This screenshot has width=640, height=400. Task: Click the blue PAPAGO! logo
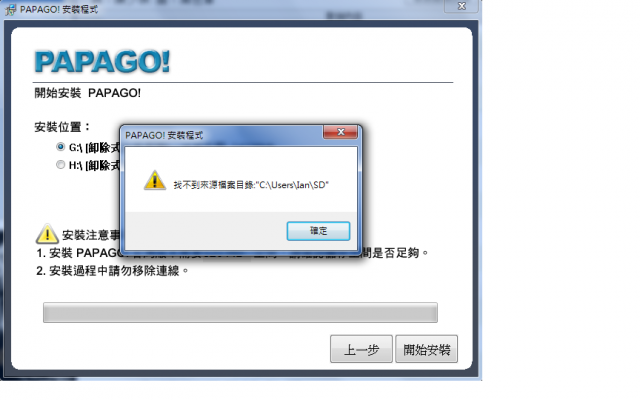[102, 61]
